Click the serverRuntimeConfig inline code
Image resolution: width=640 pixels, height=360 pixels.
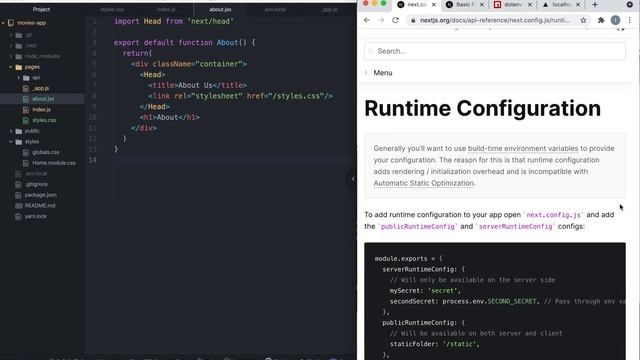[516, 226]
